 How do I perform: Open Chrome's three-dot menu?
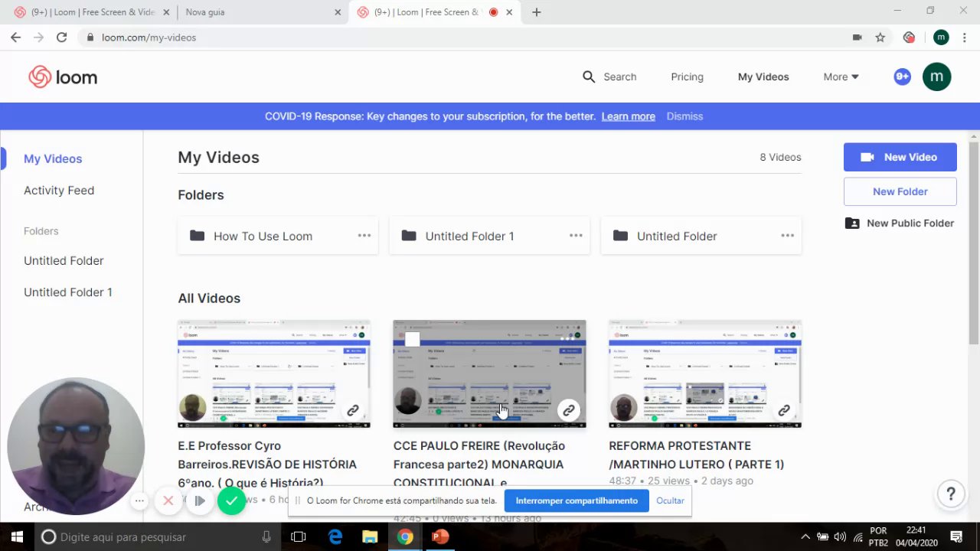pyautogui.click(x=966, y=37)
